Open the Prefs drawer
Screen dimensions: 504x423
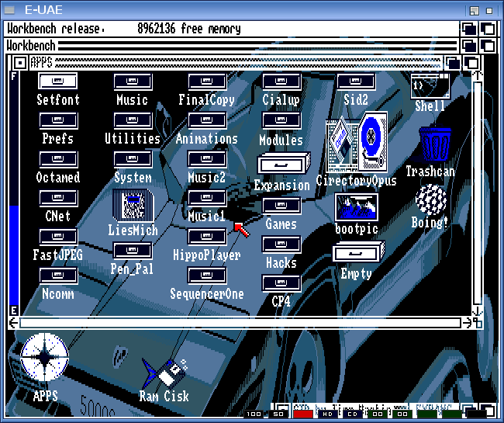(x=58, y=120)
